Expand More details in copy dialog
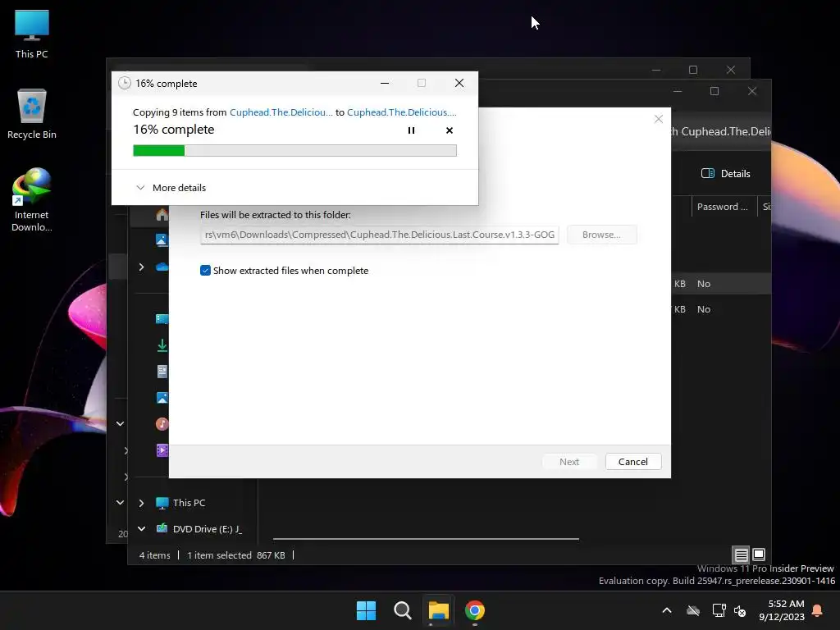 point(171,188)
